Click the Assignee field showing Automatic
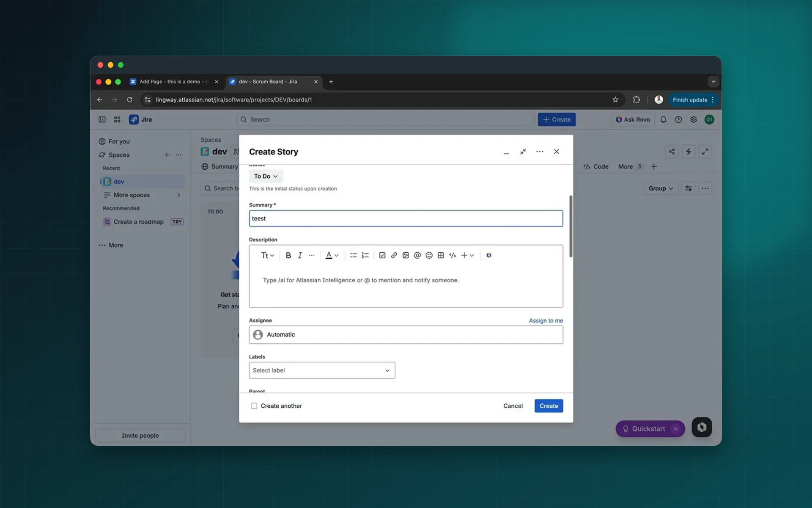Viewport: 812px width, 508px height. 406,334
